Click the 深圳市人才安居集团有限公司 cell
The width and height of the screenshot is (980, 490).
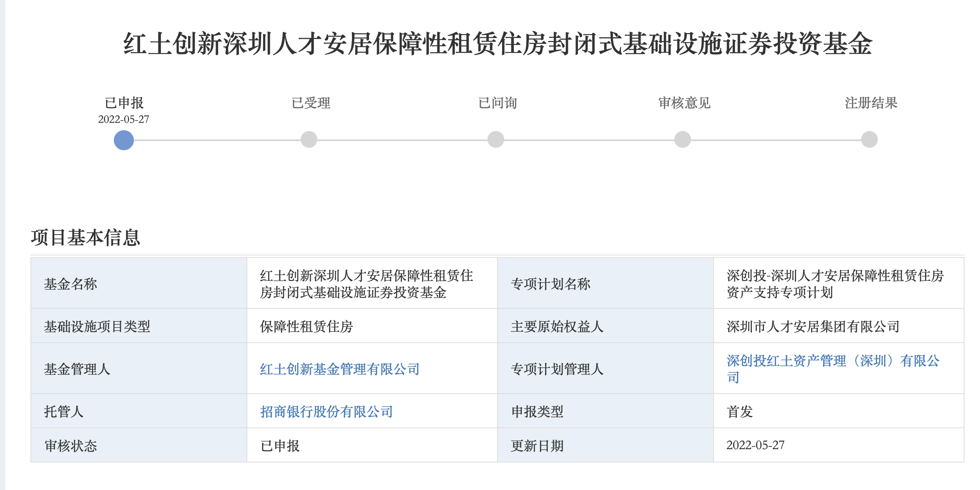point(813,326)
